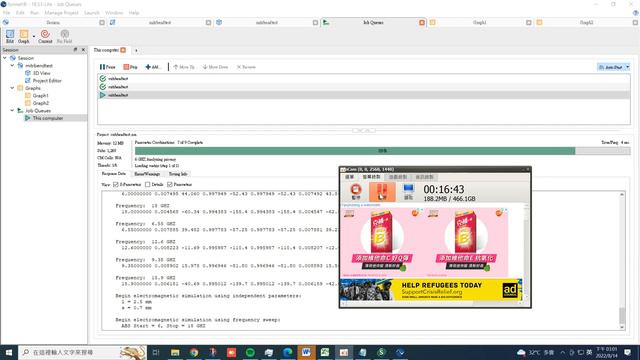This screenshot has height=360, width=640.
Task: Toggle the Parameters view checkbox
Action: [170, 184]
